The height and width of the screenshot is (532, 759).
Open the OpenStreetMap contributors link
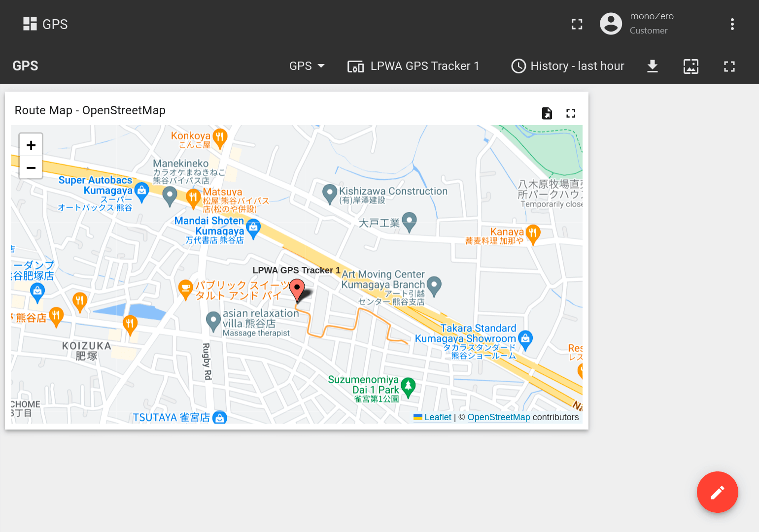tap(498, 417)
